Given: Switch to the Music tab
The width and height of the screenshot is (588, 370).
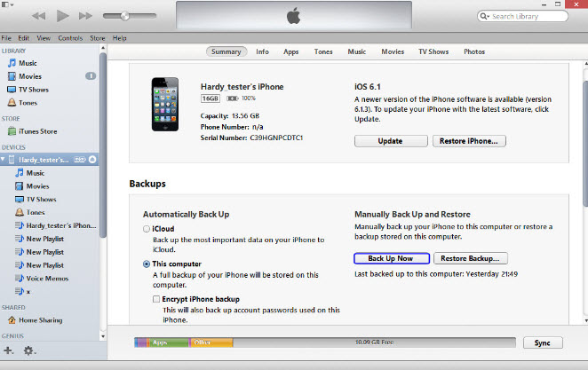Looking at the screenshot, I should pos(357,51).
